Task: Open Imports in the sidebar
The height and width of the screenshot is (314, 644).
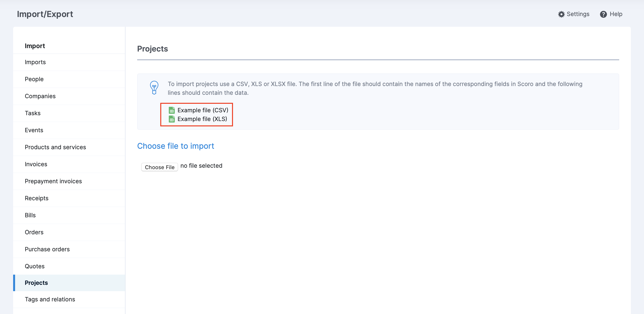Action: point(35,62)
